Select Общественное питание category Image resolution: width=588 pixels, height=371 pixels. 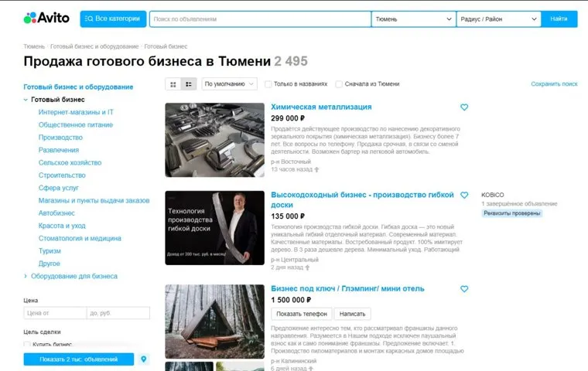[x=75, y=124]
